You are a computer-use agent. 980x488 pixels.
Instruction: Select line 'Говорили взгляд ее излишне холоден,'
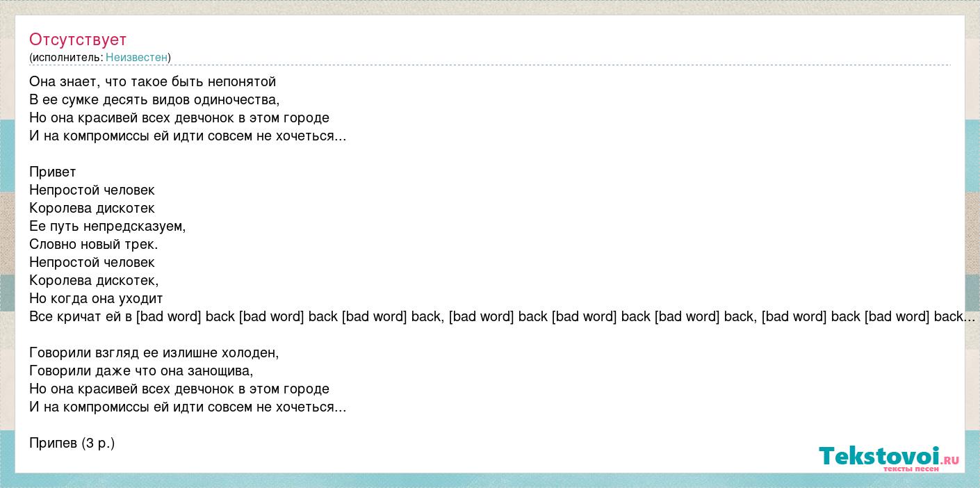pyautogui.click(x=154, y=353)
